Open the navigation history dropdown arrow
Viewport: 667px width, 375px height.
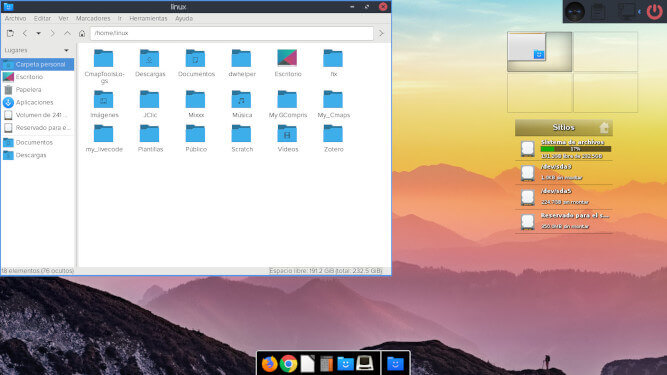point(38,33)
